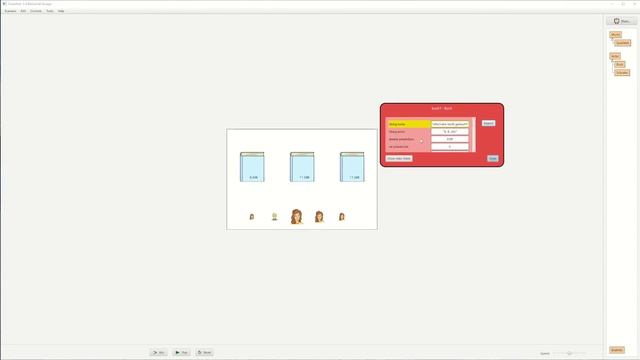Image resolution: width=640 pixels, height=360 pixels.
Task: Open the Tools menu
Action: point(50,11)
